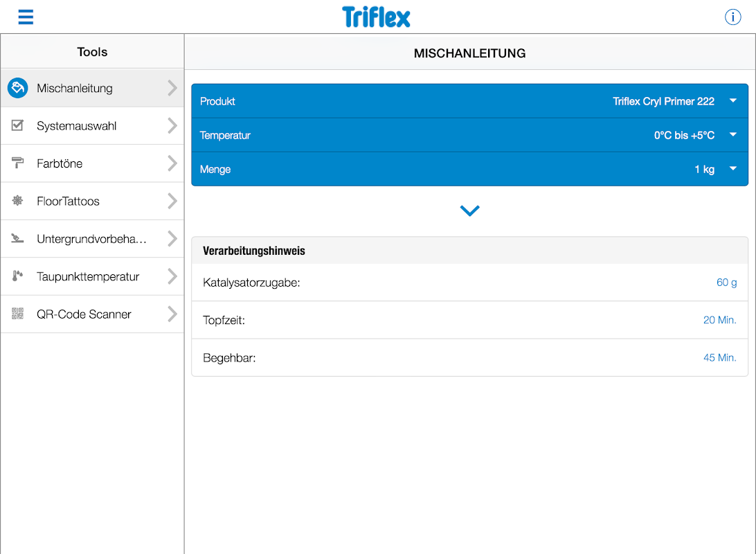This screenshot has height=554, width=756.
Task: Open the info icon
Action: 732,17
